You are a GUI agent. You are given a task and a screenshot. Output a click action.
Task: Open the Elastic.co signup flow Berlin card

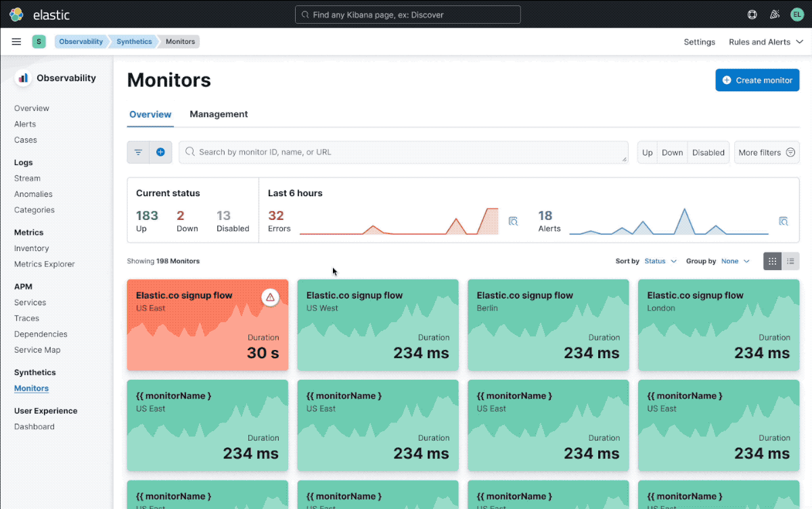[549, 325]
